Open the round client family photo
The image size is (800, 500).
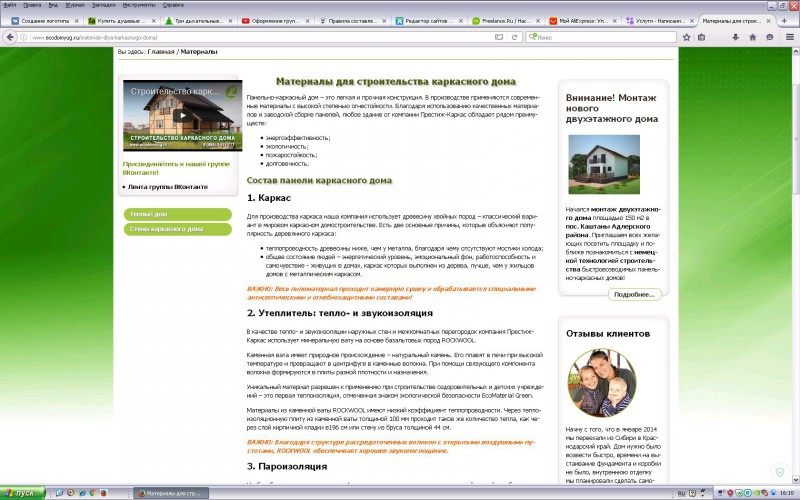point(602,383)
